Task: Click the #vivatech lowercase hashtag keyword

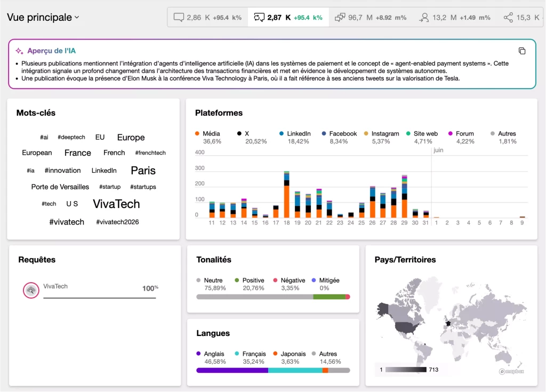Action: [x=67, y=222]
